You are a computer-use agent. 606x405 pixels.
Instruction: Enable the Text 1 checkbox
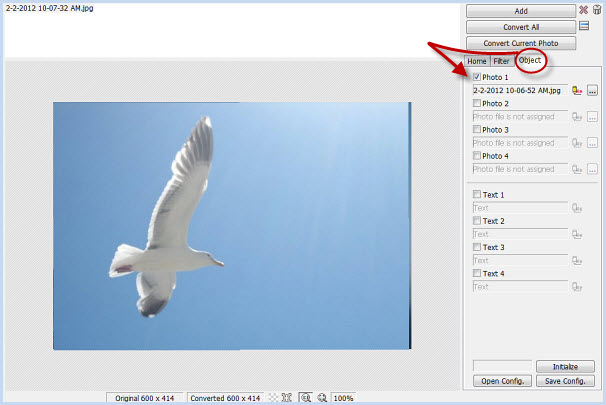point(477,195)
